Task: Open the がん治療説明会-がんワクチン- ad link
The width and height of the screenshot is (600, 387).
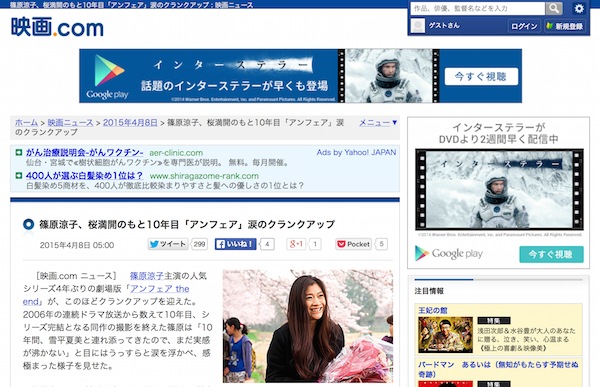Action: pyautogui.click(x=85, y=152)
